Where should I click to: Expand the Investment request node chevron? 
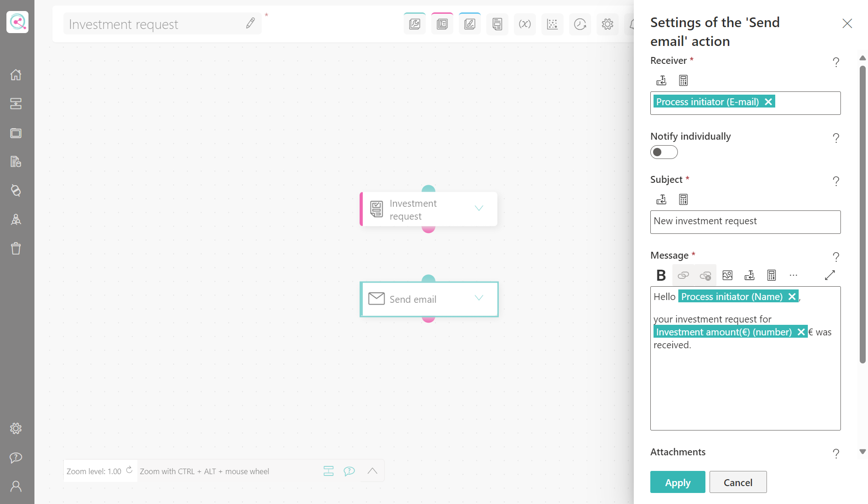tap(479, 209)
